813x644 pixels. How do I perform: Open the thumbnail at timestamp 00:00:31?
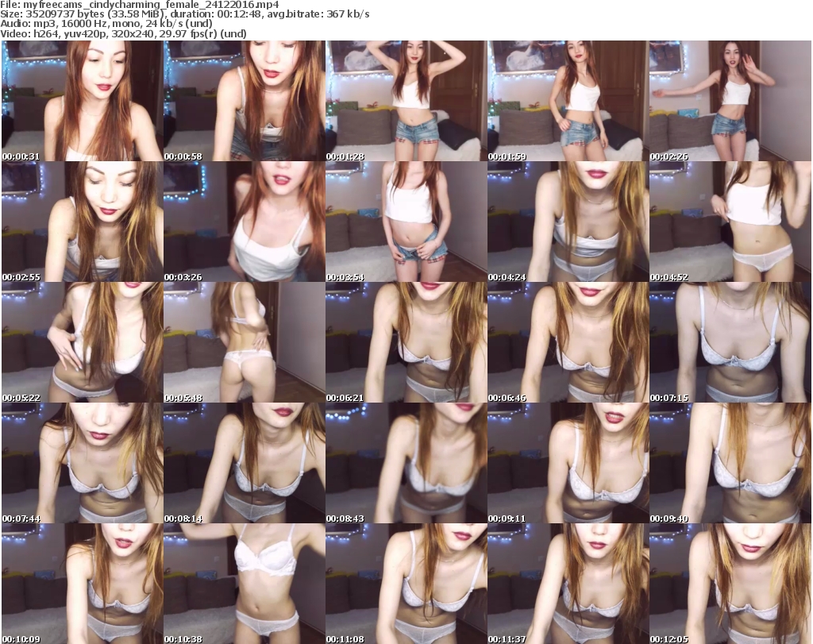tap(83, 101)
